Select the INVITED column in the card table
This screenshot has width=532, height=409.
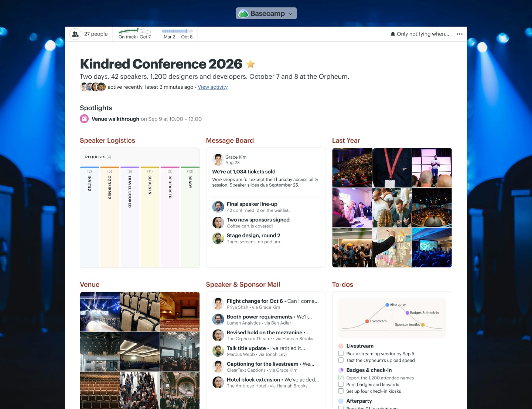(x=89, y=217)
